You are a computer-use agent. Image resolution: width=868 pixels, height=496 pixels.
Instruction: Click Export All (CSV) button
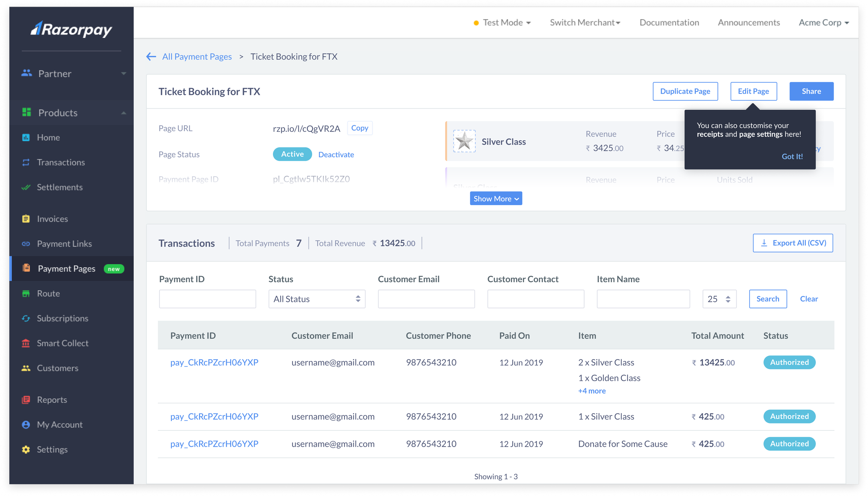(792, 243)
